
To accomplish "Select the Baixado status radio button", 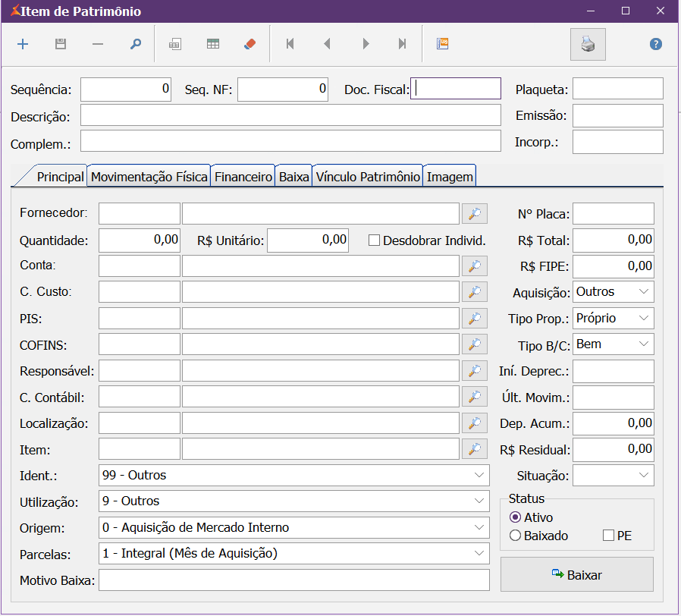I will coord(516,536).
